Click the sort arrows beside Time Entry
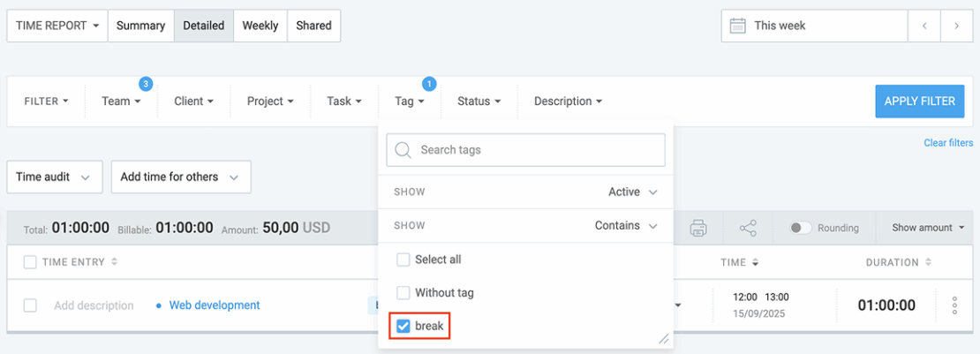Screen dimensions: 980x354 (x=114, y=262)
